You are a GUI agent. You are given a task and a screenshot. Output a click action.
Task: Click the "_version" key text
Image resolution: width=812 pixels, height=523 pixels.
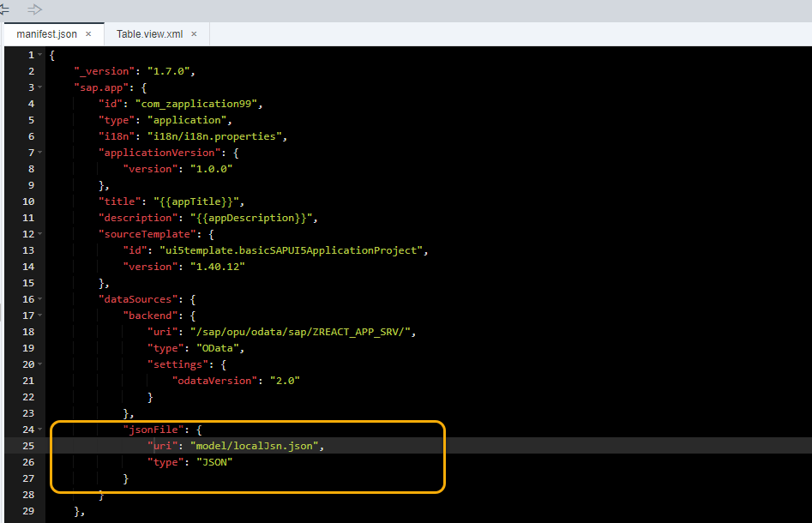104,71
